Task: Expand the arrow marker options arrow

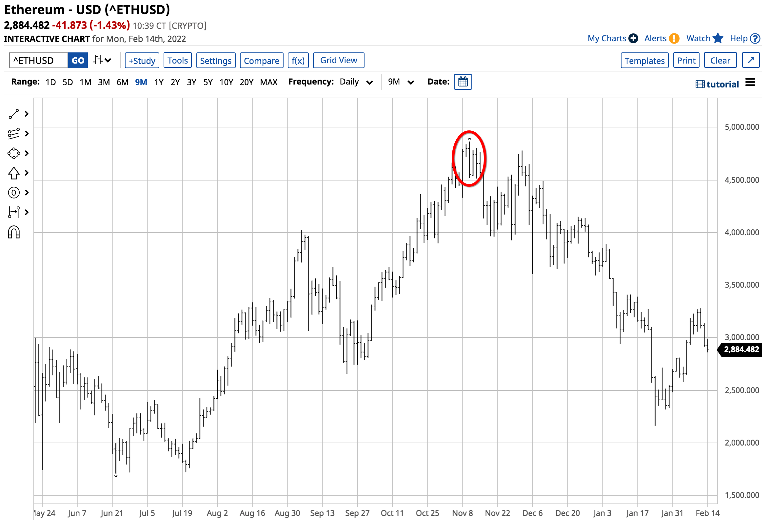Action: click(27, 173)
